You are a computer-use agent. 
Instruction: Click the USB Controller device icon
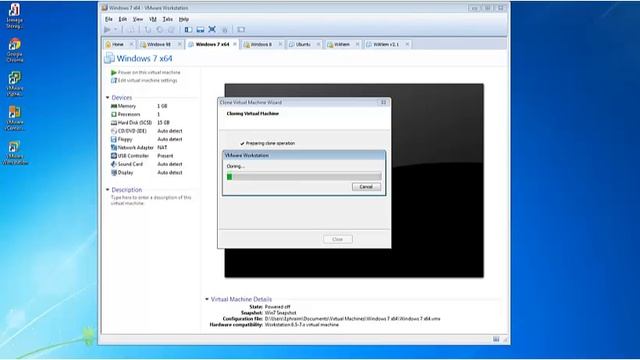(114, 156)
